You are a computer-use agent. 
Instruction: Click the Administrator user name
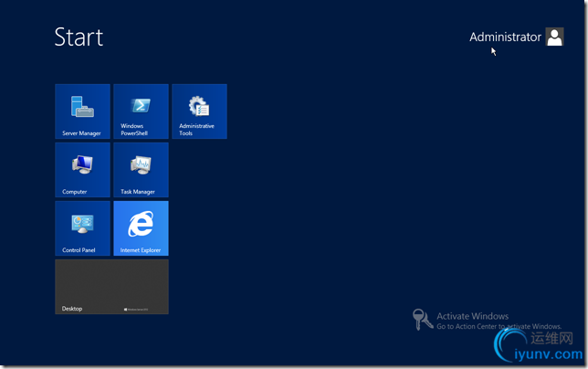click(x=505, y=37)
